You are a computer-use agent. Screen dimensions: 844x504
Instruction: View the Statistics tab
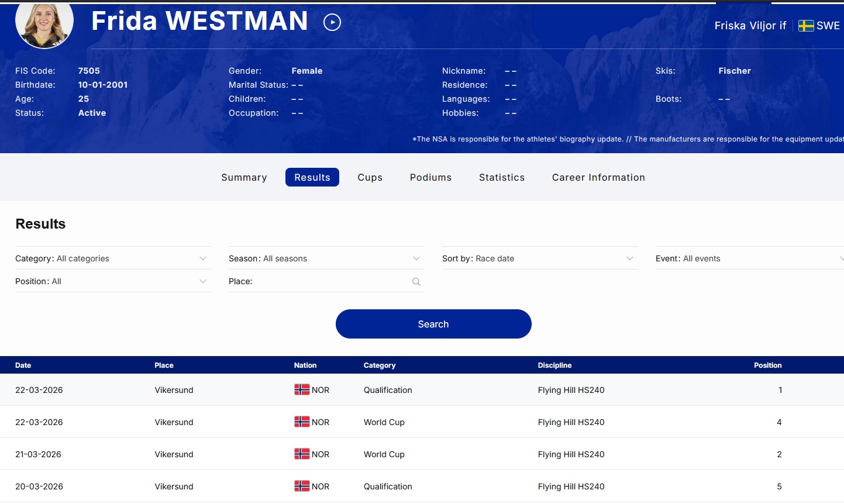(502, 177)
